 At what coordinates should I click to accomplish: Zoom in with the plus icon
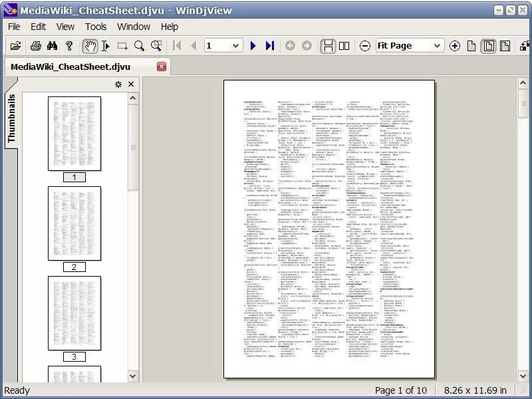455,46
